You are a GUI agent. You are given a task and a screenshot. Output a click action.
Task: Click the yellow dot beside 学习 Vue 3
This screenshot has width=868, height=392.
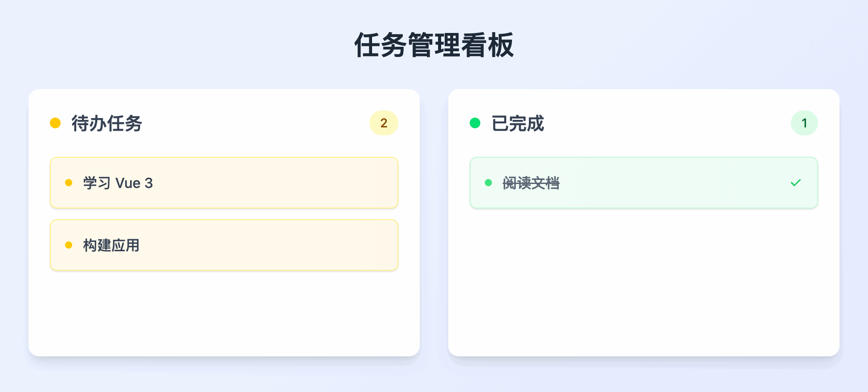point(69,183)
